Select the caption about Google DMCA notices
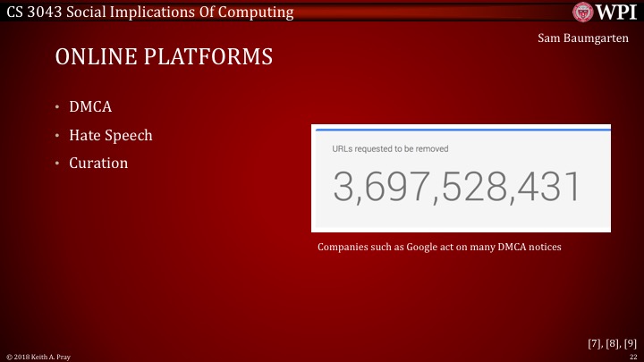 [439, 246]
